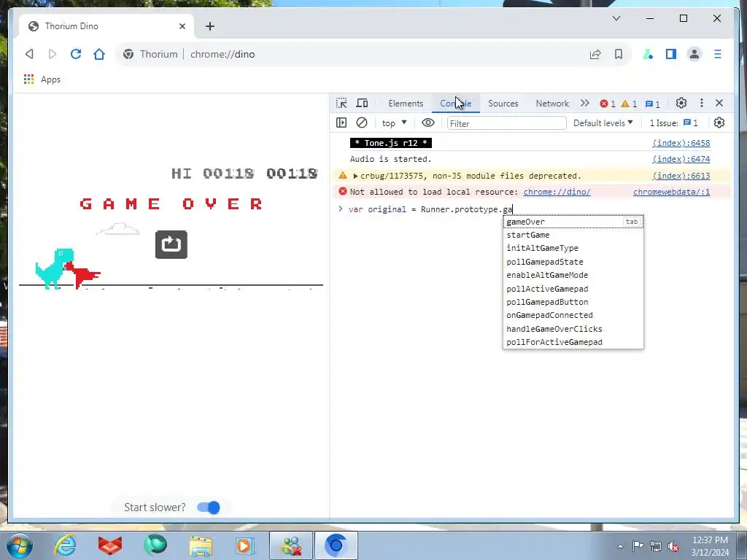Show console sidebar icon
Viewport: 747px width, 560px height.
point(341,122)
